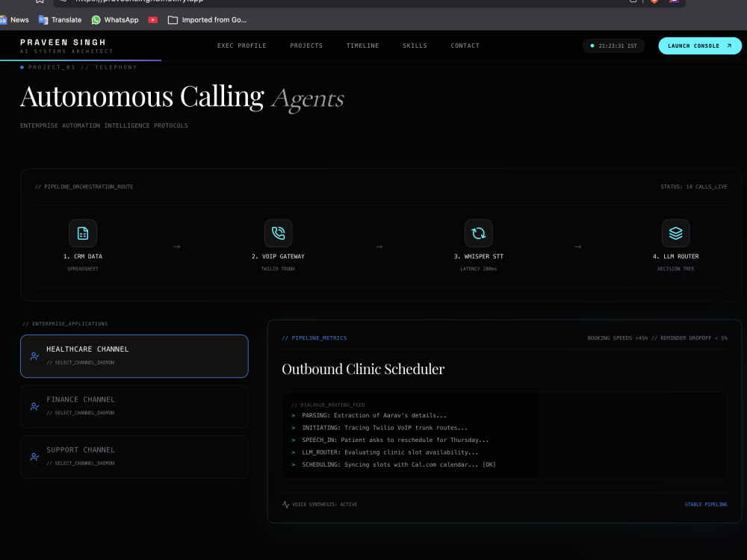Open the Exec Profile nav item
The width and height of the screenshot is (747, 560).
pos(241,46)
